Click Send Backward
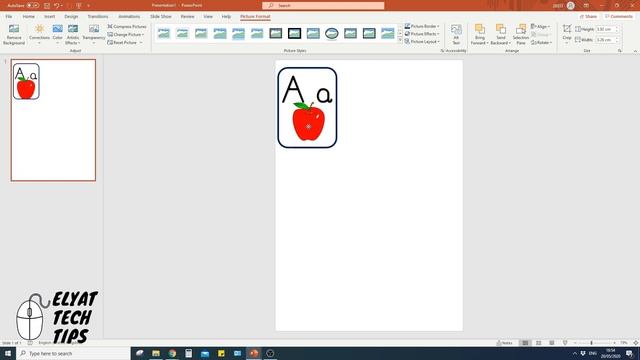 pos(500,35)
